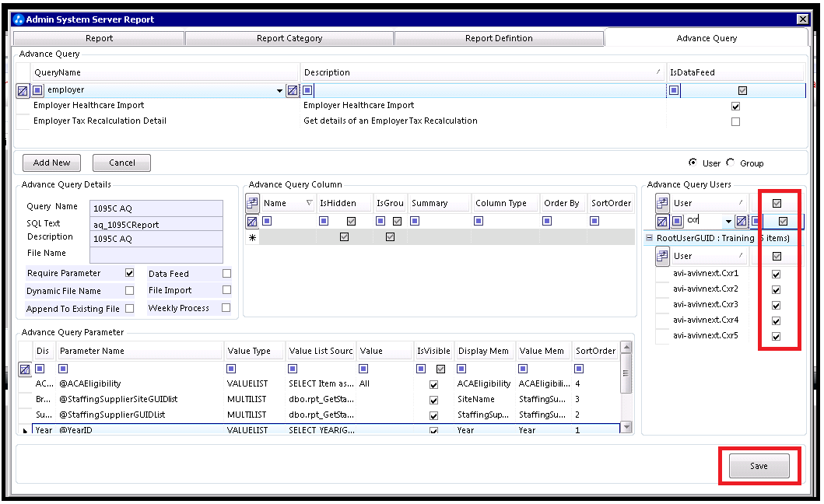
Task: Enable the File Import checkbox
Action: point(226,290)
